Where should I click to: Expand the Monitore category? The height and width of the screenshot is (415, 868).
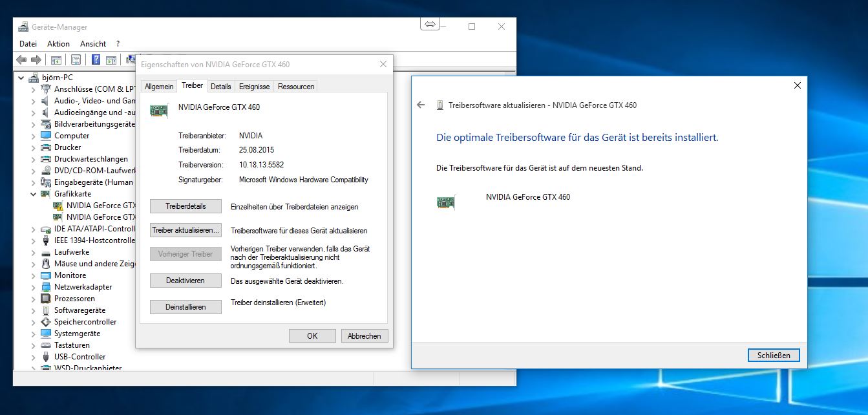point(34,275)
